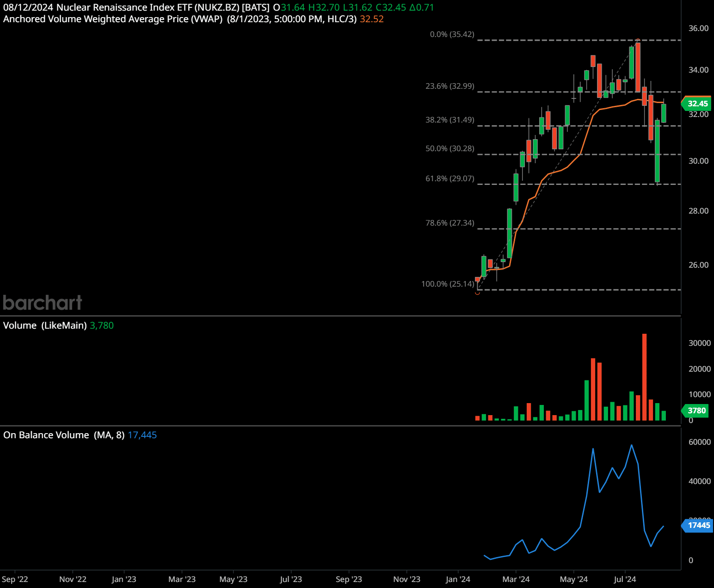The image size is (714, 588).
Task: Click the Jul '23 date axis label
Action: [291, 579]
